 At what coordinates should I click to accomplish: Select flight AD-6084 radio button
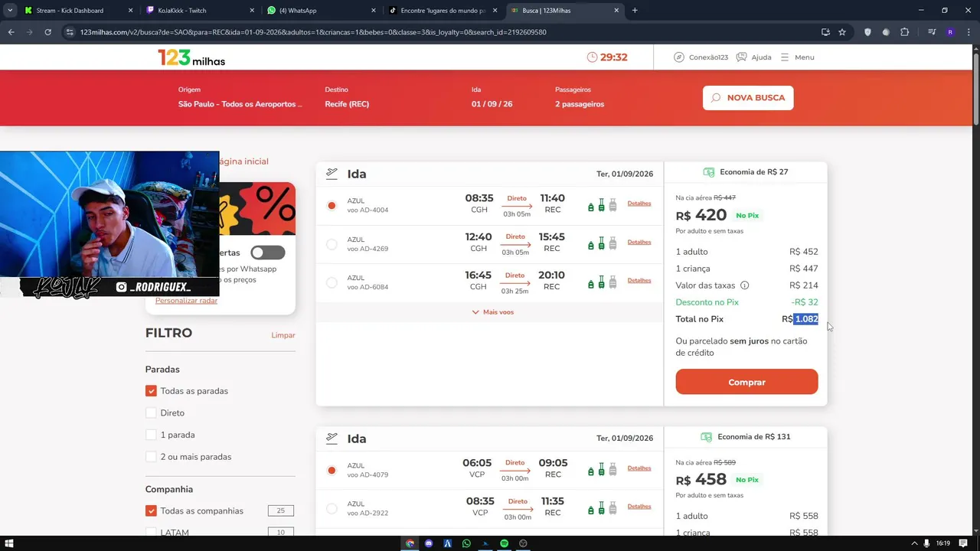332,282
